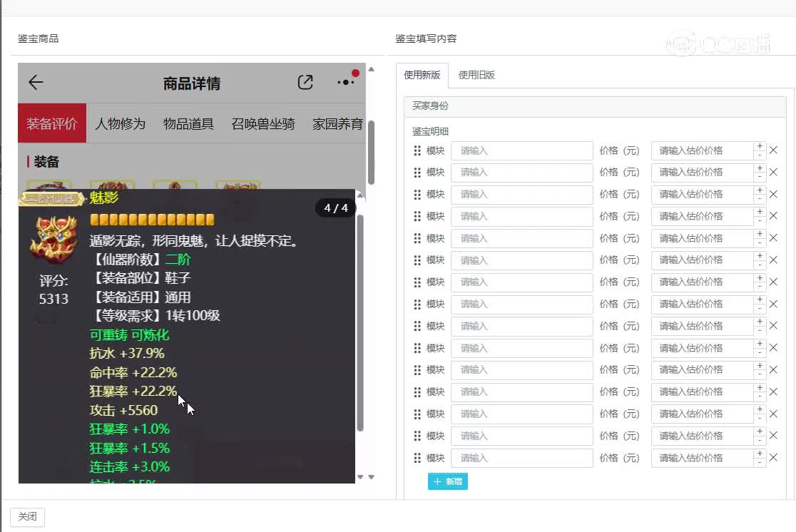Click the product panel scroll-down arrow
The height and width of the screenshot is (532, 796).
click(x=371, y=476)
